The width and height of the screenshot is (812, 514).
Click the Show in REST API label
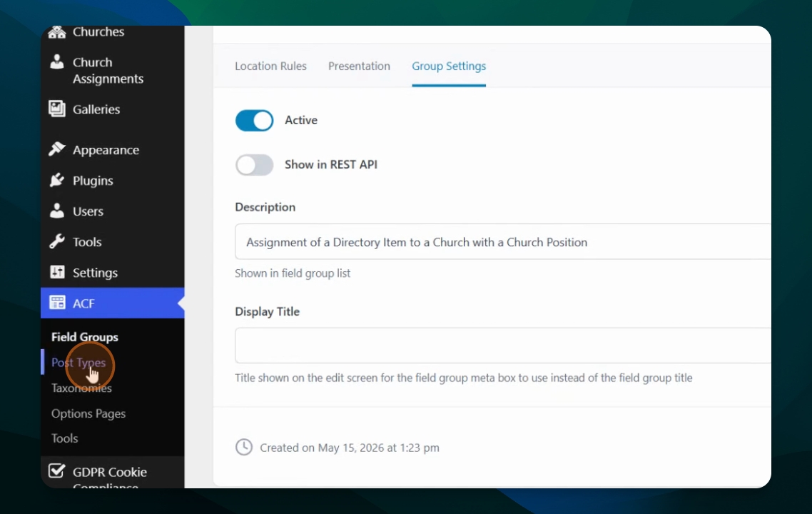(x=331, y=165)
